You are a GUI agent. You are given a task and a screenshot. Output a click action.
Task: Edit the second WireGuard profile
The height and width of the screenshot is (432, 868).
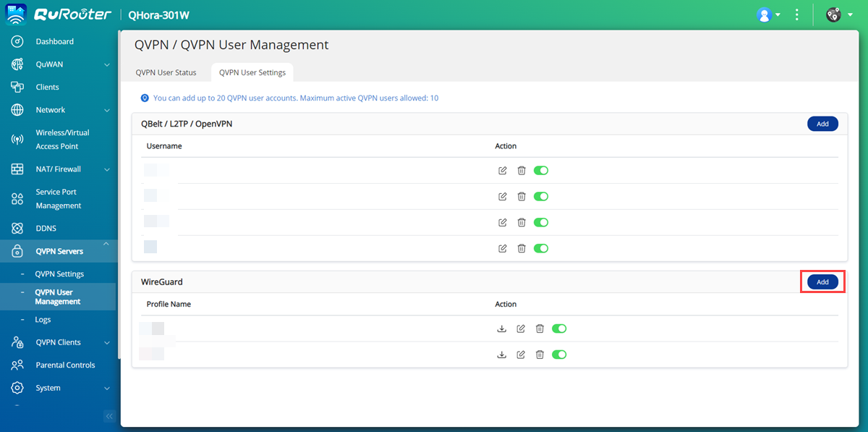[x=521, y=355]
